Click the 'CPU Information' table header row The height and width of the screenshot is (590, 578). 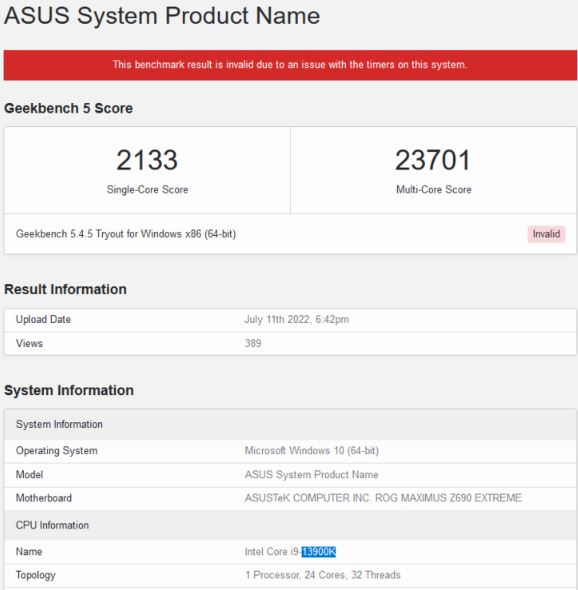[290, 525]
